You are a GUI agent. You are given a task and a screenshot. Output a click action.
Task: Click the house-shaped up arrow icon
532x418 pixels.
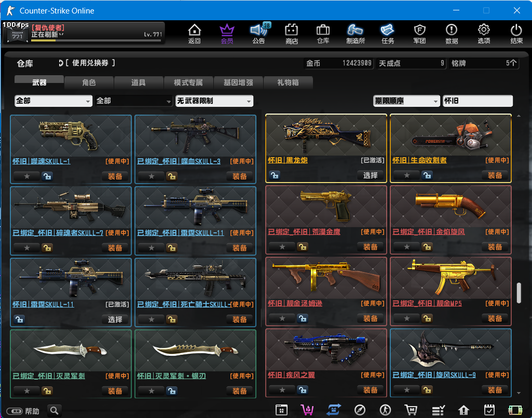[463, 410]
